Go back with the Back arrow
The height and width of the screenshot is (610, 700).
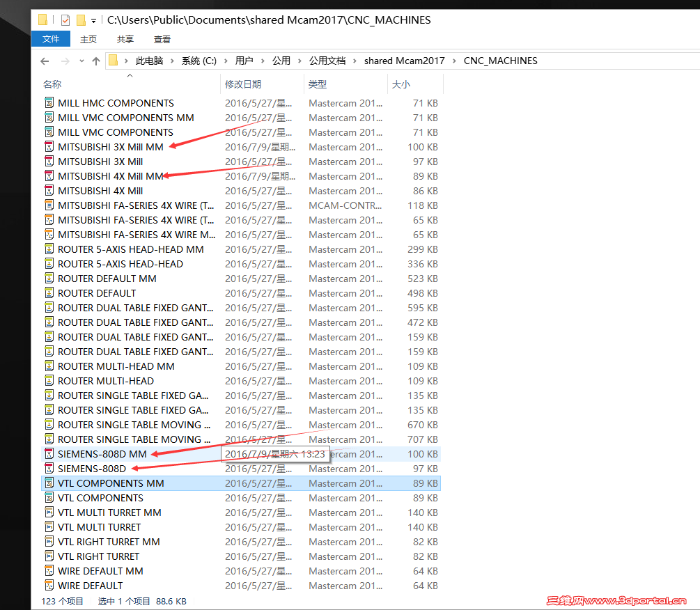pyautogui.click(x=45, y=61)
